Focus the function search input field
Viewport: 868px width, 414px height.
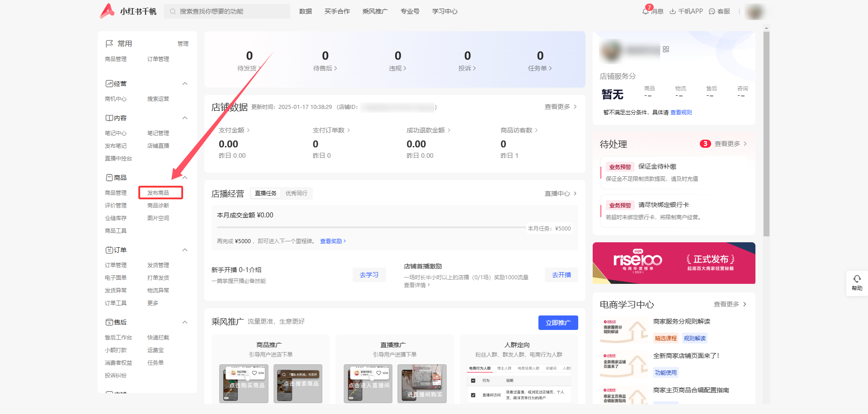[x=231, y=11]
